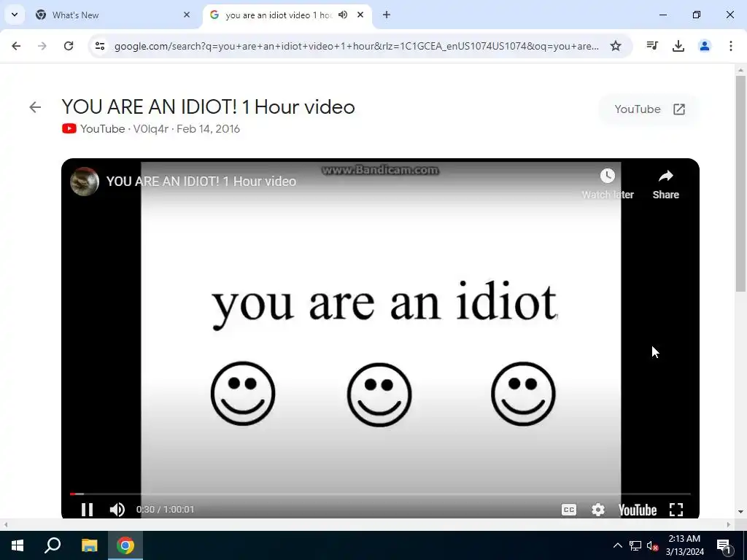The image size is (747, 560).
Task: Close the 'you are an idiot video' tab
Action: tap(360, 15)
